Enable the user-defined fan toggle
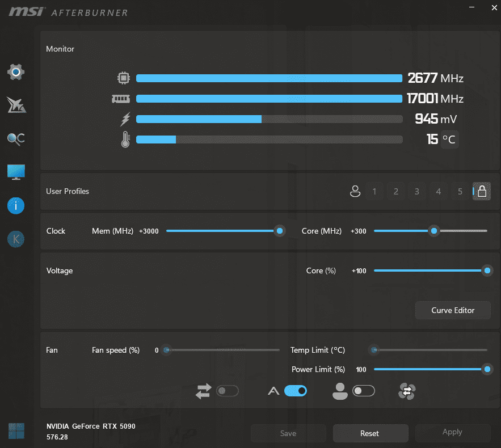 pyautogui.click(x=363, y=391)
